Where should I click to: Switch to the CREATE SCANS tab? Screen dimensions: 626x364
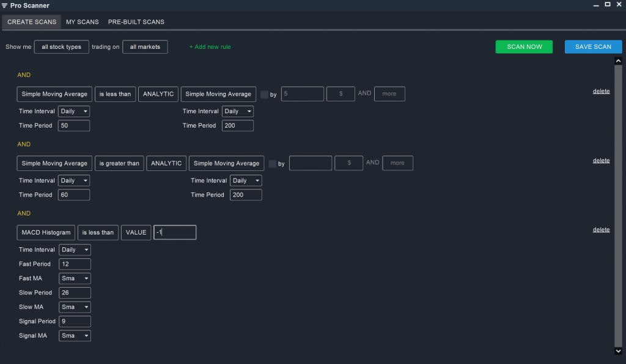click(x=32, y=22)
